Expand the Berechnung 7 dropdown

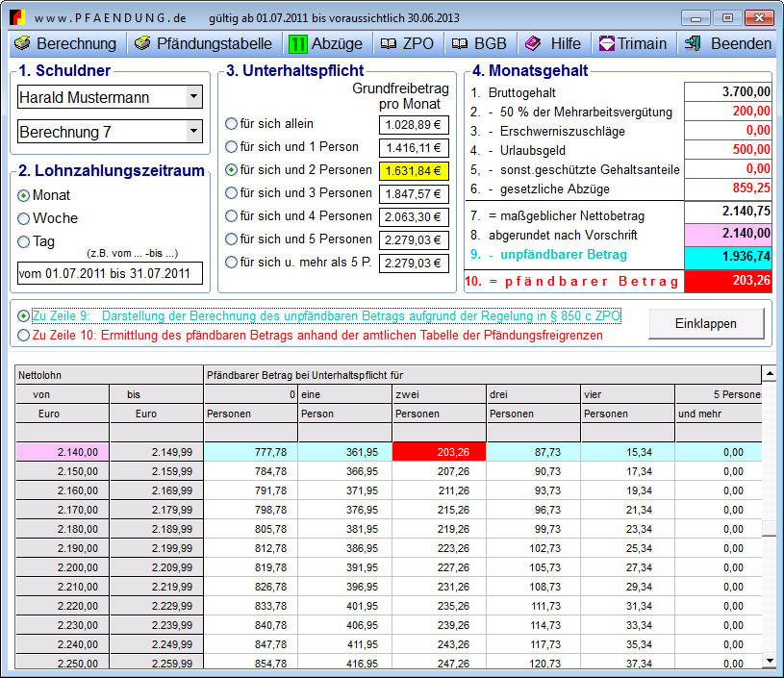point(194,132)
